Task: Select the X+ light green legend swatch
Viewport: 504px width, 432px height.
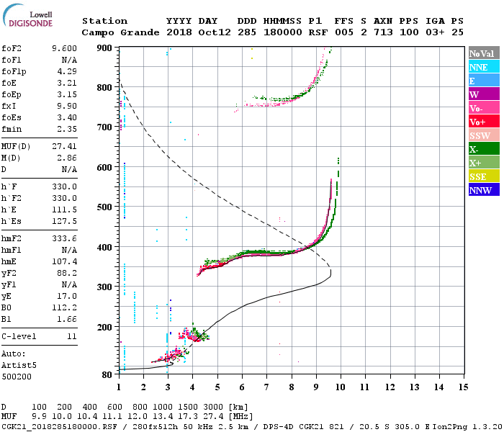Action: tap(484, 163)
